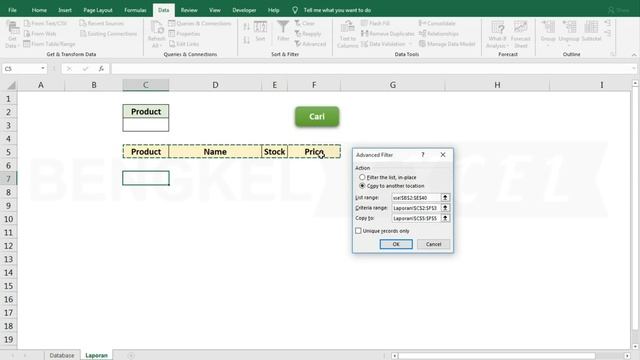
Task: Click Remove Duplicates
Action: coord(387,33)
